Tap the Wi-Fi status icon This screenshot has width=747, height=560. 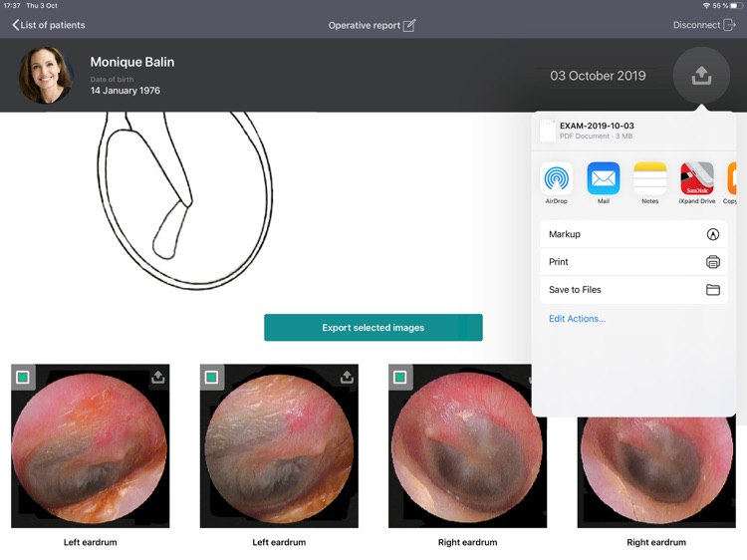pos(706,6)
